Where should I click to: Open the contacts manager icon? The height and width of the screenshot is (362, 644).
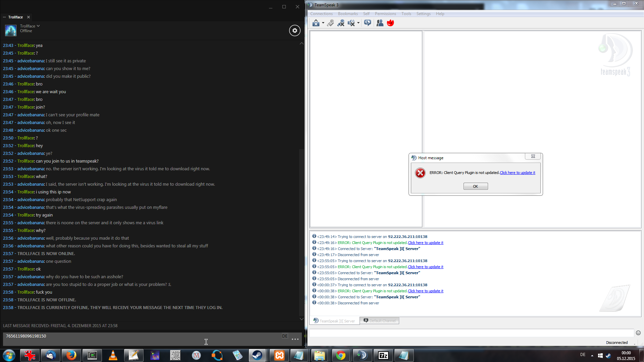click(x=380, y=23)
